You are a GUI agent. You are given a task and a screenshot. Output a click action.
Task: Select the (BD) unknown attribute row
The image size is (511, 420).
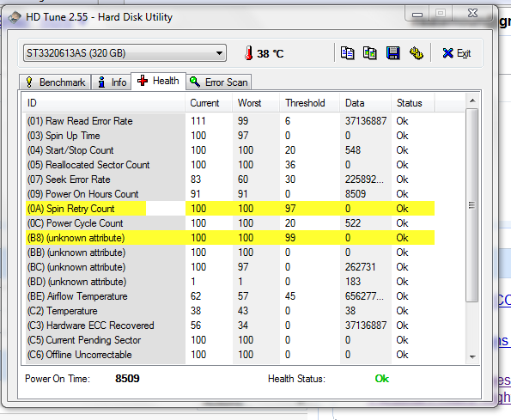click(x=230, y=282)
